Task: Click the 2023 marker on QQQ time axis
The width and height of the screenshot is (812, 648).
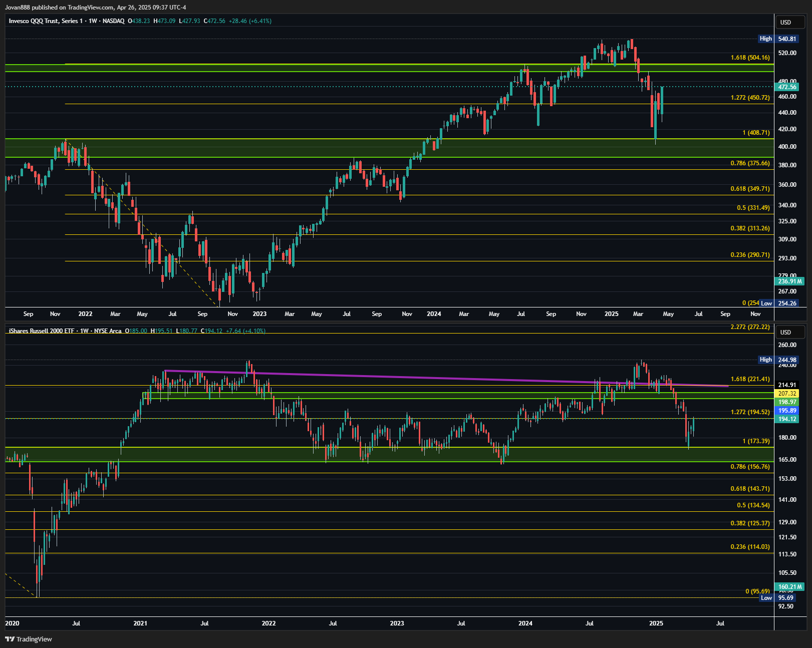Action: 259,314
